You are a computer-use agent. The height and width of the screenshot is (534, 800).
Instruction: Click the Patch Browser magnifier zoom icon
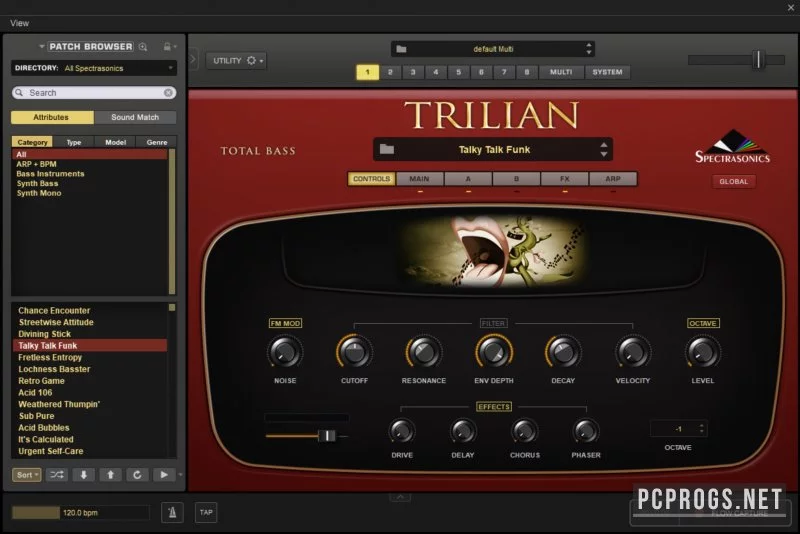click(x=143, y=47)
